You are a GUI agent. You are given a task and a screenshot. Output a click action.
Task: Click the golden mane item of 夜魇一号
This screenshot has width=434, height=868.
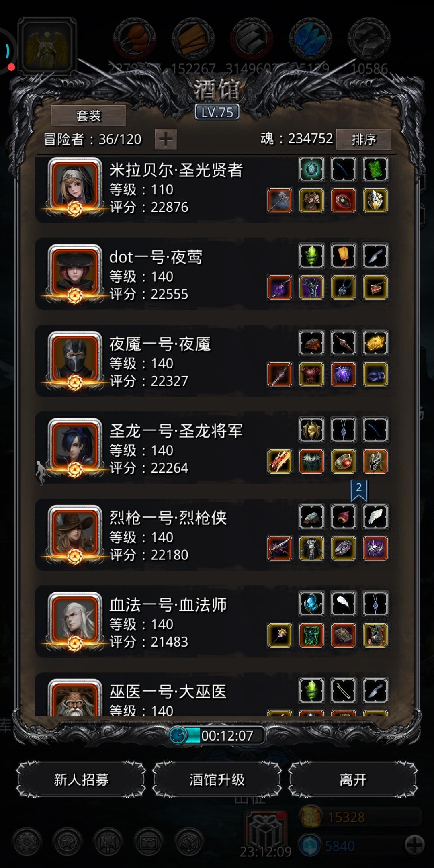tap(375, 343)
